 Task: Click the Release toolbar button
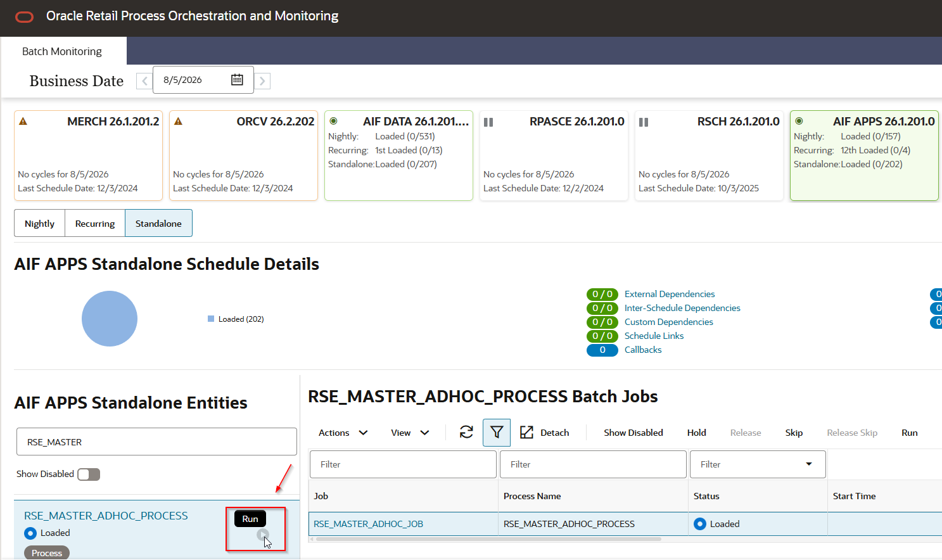coord(746,433)
